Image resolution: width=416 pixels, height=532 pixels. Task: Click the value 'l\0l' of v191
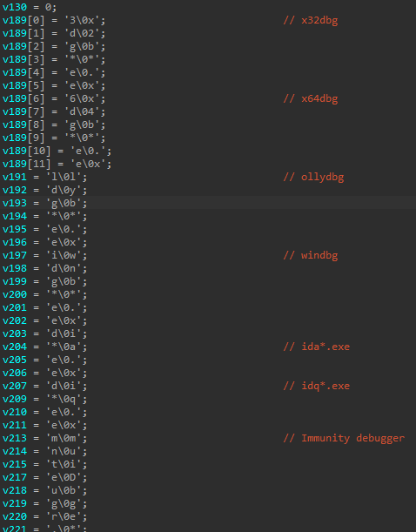(x=64, y=177)
